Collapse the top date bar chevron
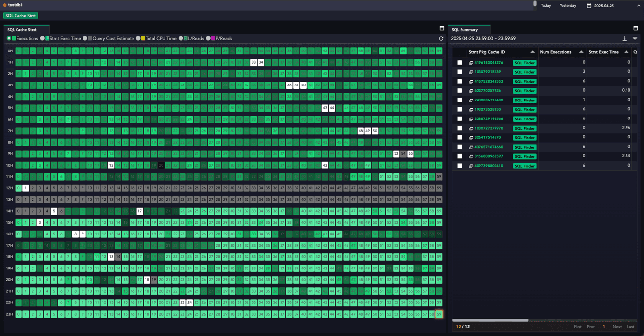Image resolution: width=644 pixels, height=336 pixels. 639,6
